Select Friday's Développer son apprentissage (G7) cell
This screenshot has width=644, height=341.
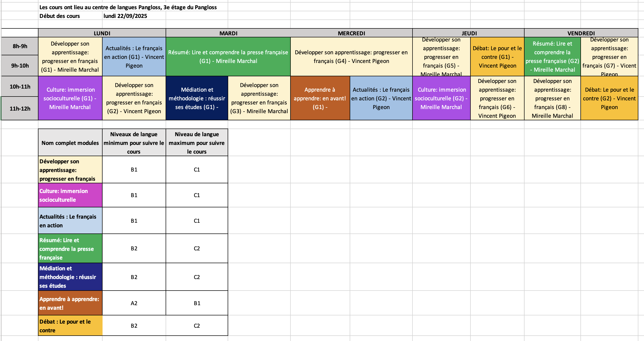coord(609,57)
